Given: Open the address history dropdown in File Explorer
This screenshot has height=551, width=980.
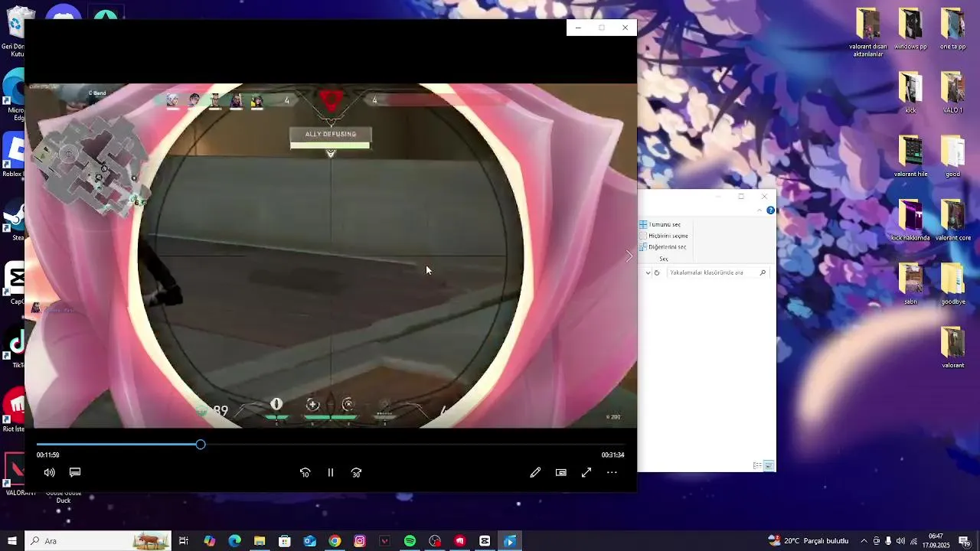Looking at the screenshot, I should pos(648,272).
